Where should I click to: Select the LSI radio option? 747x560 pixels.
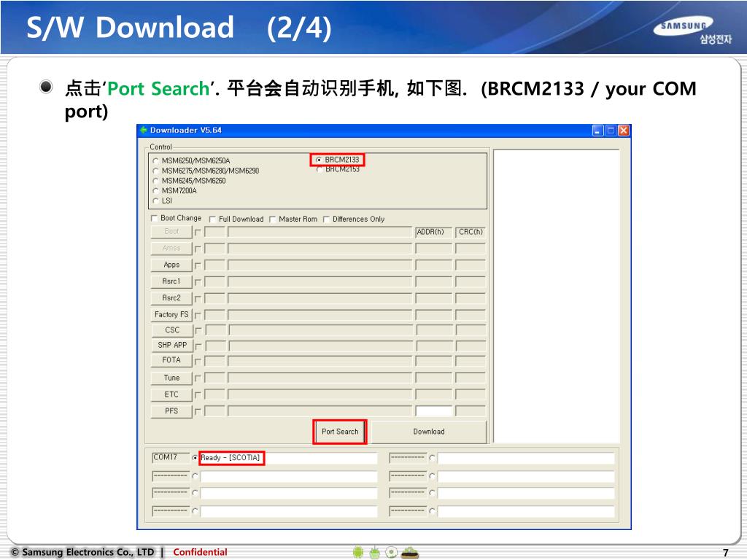coord(155,201)
